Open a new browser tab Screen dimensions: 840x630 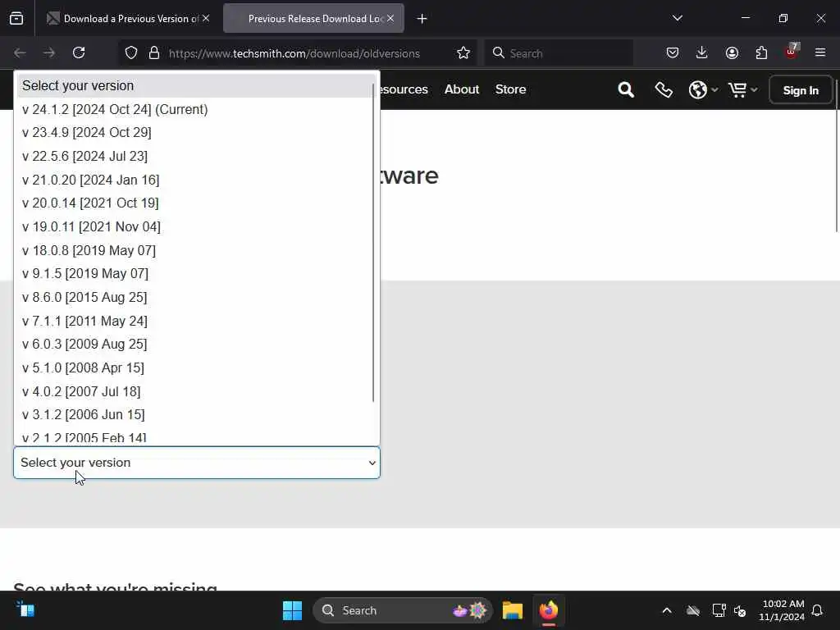[422, 19]
